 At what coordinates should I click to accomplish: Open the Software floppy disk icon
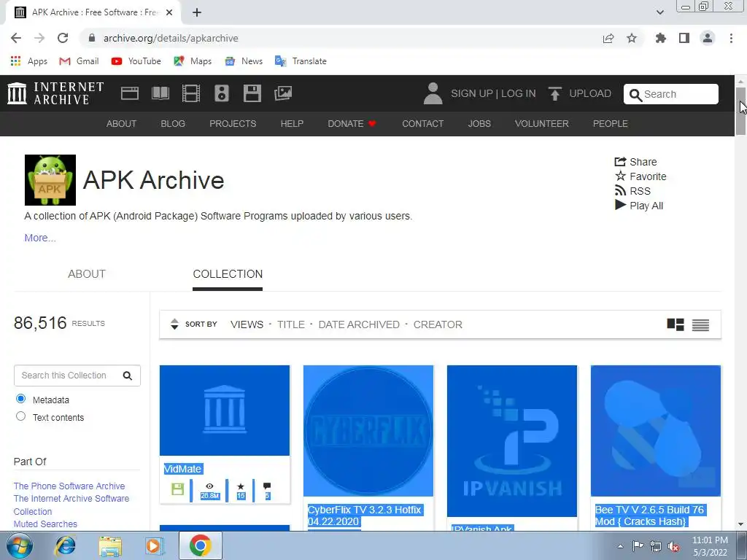(x=252, y=93)
